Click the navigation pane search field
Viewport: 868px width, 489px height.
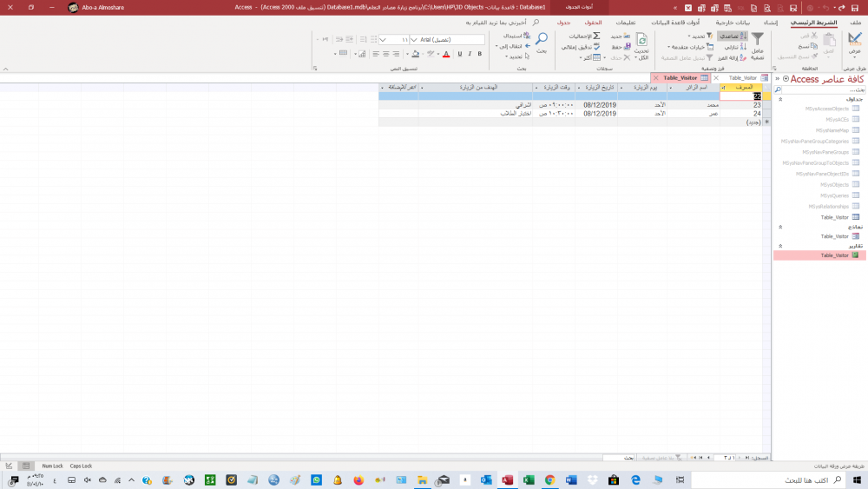point(822,89)
